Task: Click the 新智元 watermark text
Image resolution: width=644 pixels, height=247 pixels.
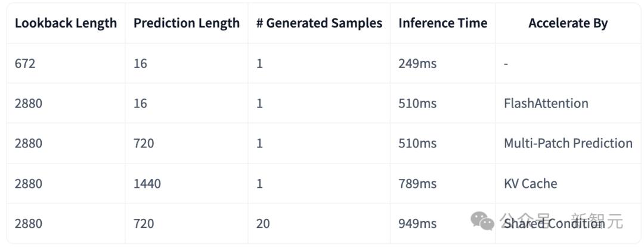Action: click(596, 221)
